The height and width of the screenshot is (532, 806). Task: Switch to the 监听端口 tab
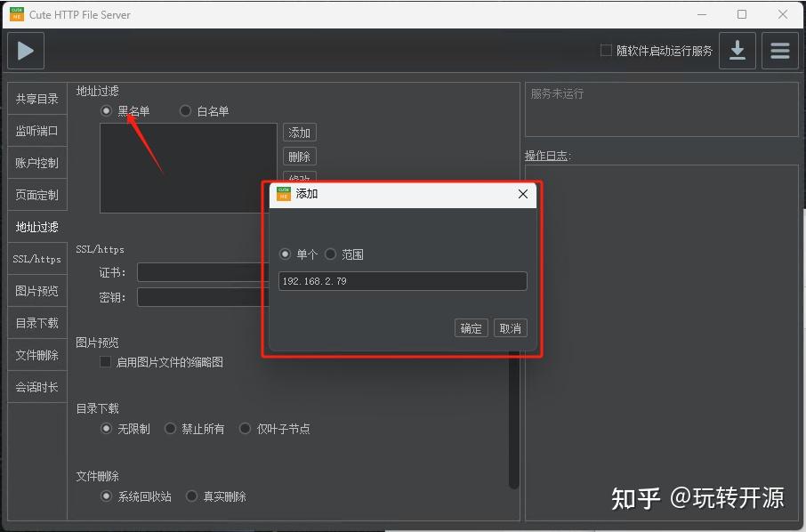click(x=36, y=130)
